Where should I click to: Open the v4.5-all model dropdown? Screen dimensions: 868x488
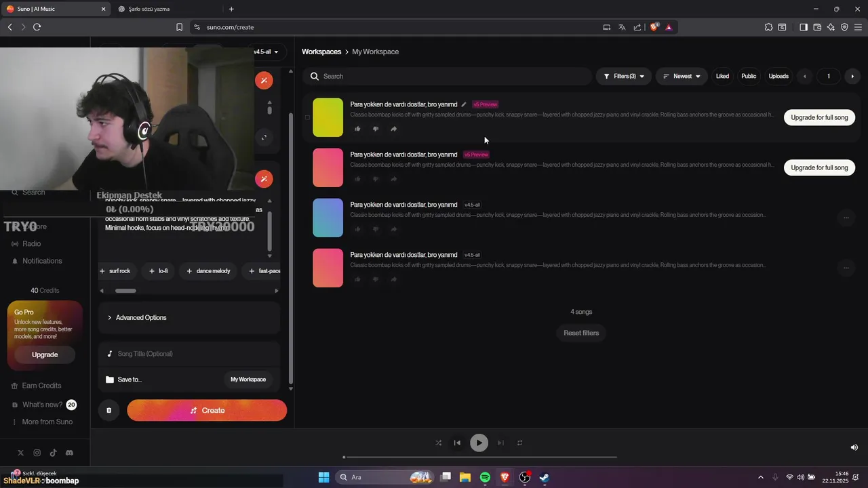(266, 52)
